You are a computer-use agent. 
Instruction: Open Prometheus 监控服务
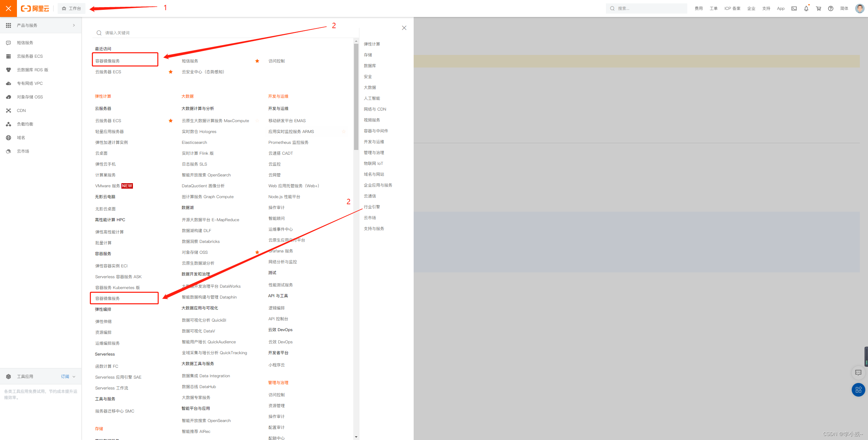coord(289,142)
